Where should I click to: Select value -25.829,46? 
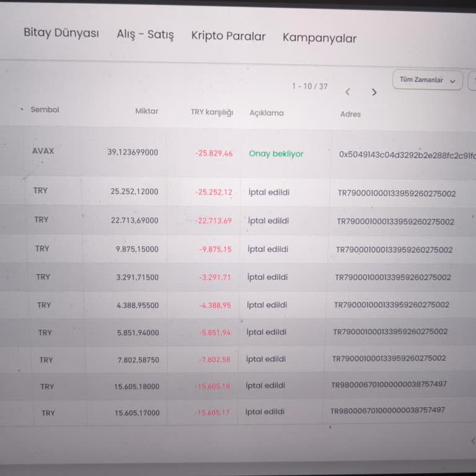[214, 153]
